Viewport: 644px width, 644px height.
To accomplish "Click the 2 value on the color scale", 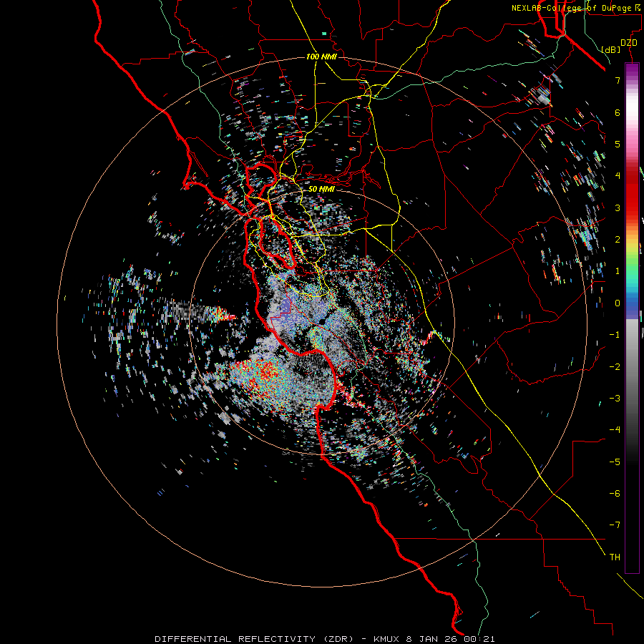I will 618,240.
